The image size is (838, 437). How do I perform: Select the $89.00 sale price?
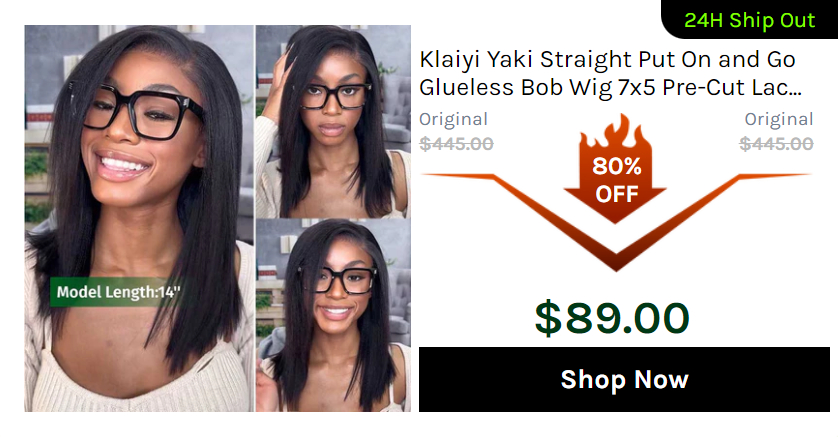(x=612, y=318)
